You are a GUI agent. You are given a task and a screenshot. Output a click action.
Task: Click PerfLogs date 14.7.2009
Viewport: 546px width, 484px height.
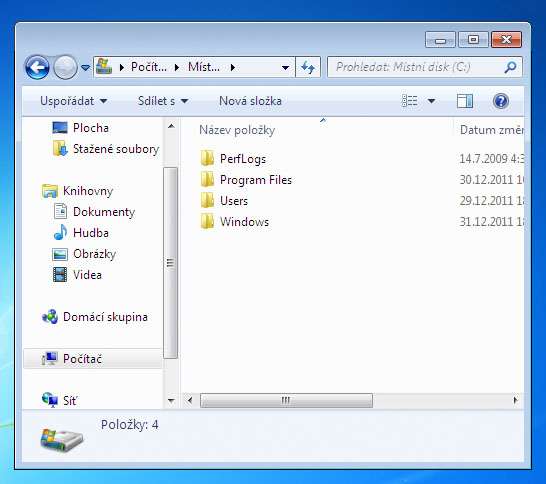491,159
